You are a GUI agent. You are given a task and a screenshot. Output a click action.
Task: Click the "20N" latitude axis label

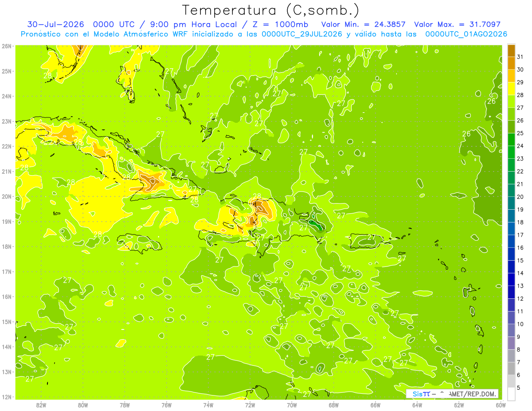6,196
